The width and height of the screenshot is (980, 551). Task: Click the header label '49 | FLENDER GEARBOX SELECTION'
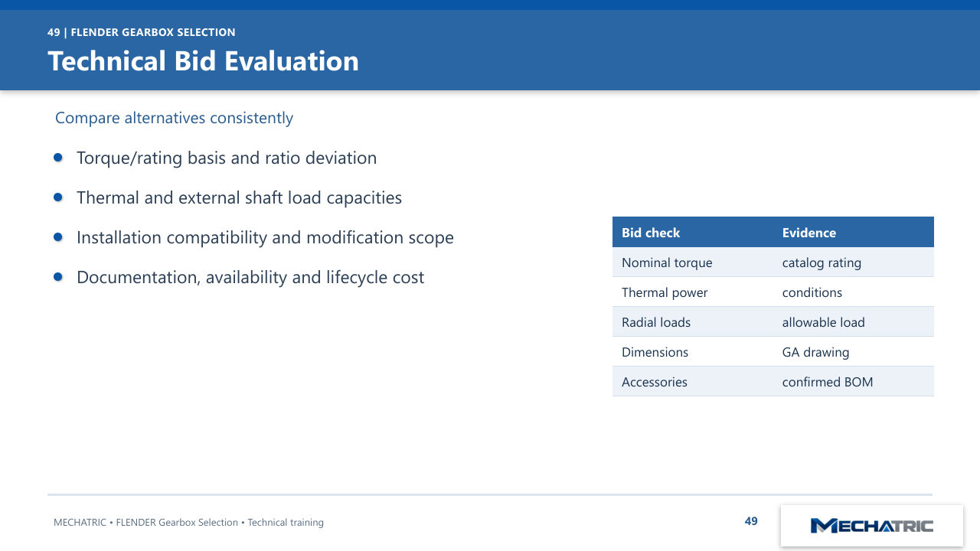point(142,32)
